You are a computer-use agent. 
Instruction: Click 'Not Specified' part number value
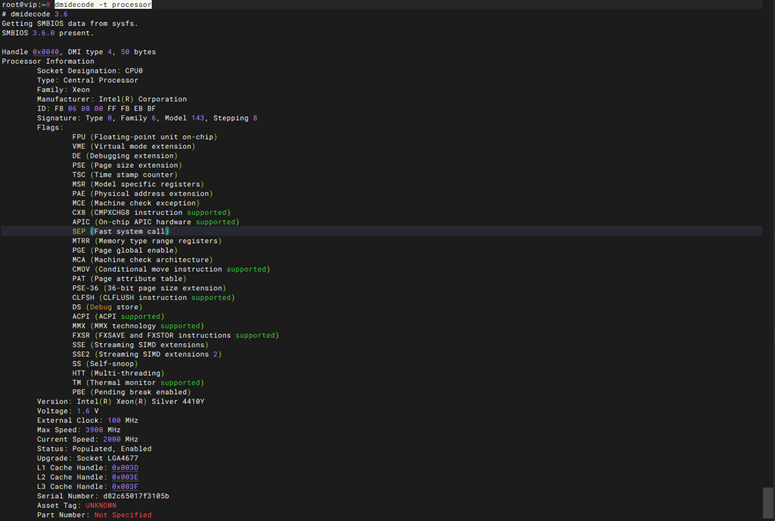(x=123, y=515)
